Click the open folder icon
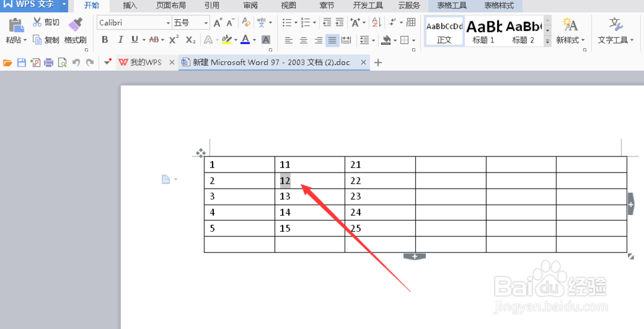 click(7, 63)
